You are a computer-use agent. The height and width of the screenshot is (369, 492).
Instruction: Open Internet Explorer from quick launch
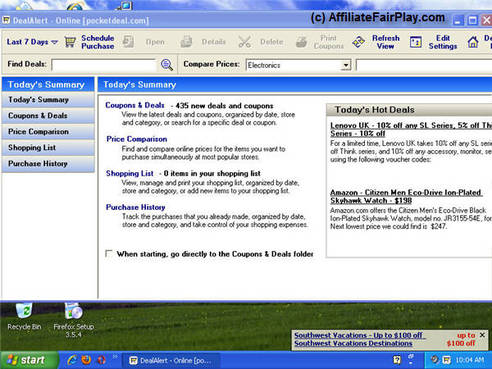click(71, 360)
